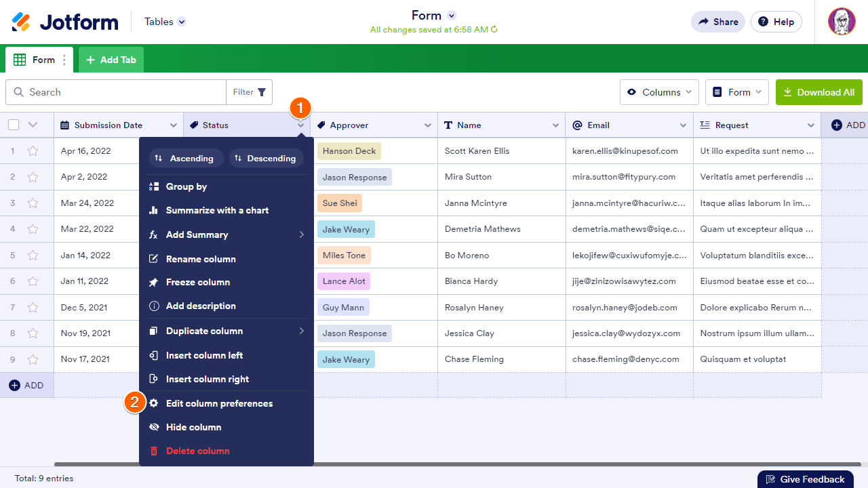Image resolution: width=868 pixels, height=488 pixels.
Task: Click the Name column T icon
Action: pyautogui.click(x=448, y=125)
